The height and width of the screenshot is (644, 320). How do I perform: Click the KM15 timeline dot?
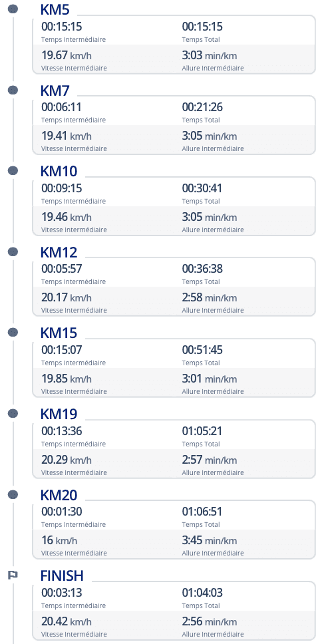(x=13, y=332)
